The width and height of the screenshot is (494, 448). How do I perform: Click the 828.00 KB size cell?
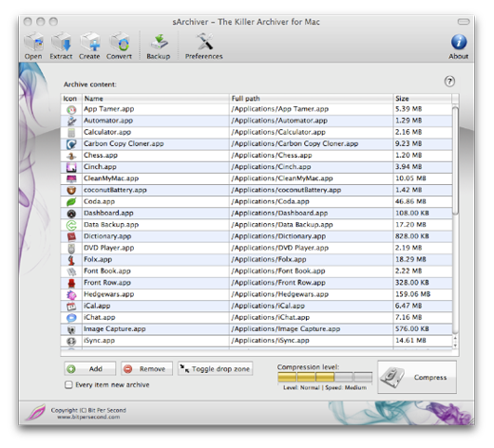click(423, 236)
